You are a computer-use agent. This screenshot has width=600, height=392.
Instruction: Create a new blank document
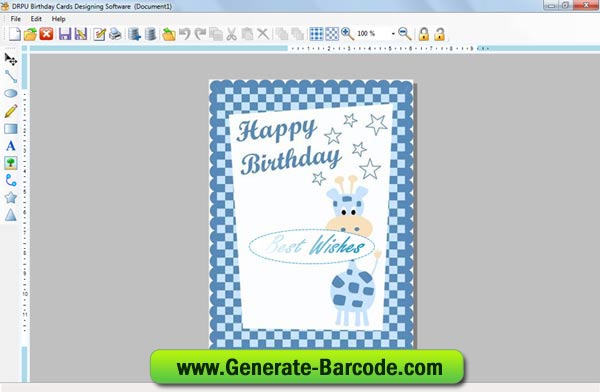click(15, 34)
